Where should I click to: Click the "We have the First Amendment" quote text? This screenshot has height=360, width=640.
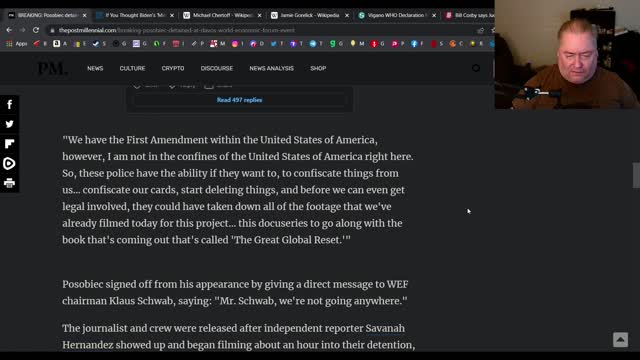(x=238, y=190)
